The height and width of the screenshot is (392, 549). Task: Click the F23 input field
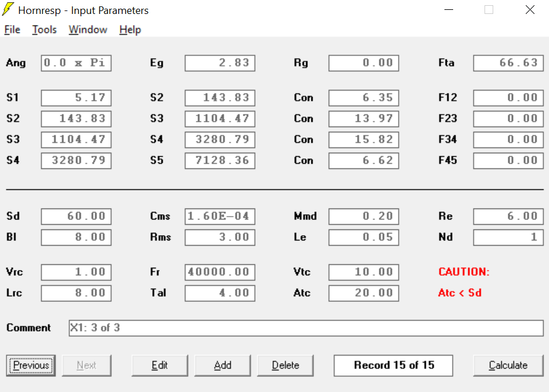(x=508, y=118)
